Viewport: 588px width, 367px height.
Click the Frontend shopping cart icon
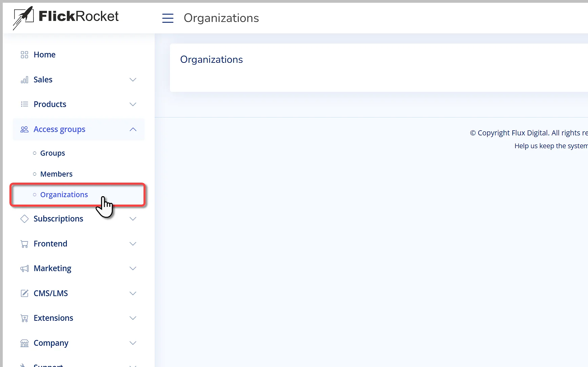point(24,244)
